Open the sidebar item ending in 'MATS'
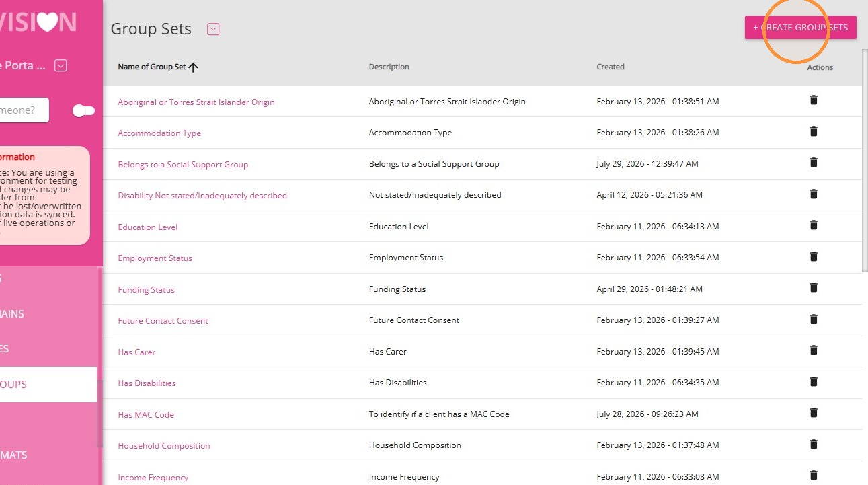 click(x=48, y=455)
